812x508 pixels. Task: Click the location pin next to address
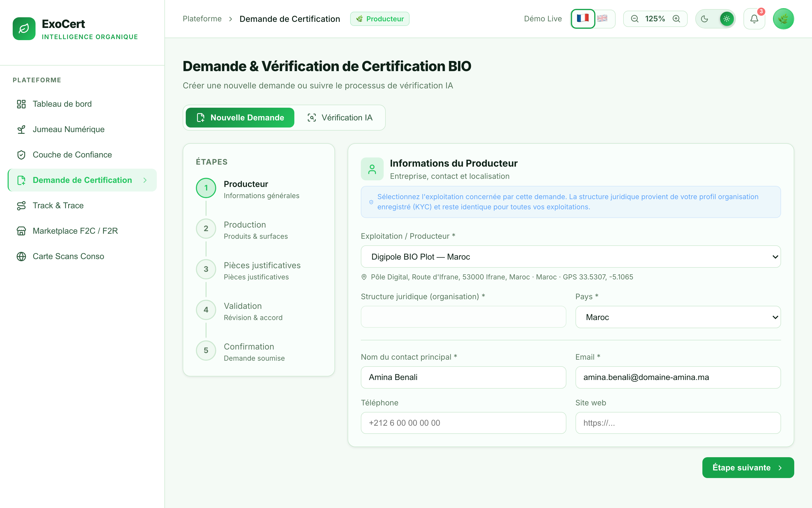coord(364,277)
